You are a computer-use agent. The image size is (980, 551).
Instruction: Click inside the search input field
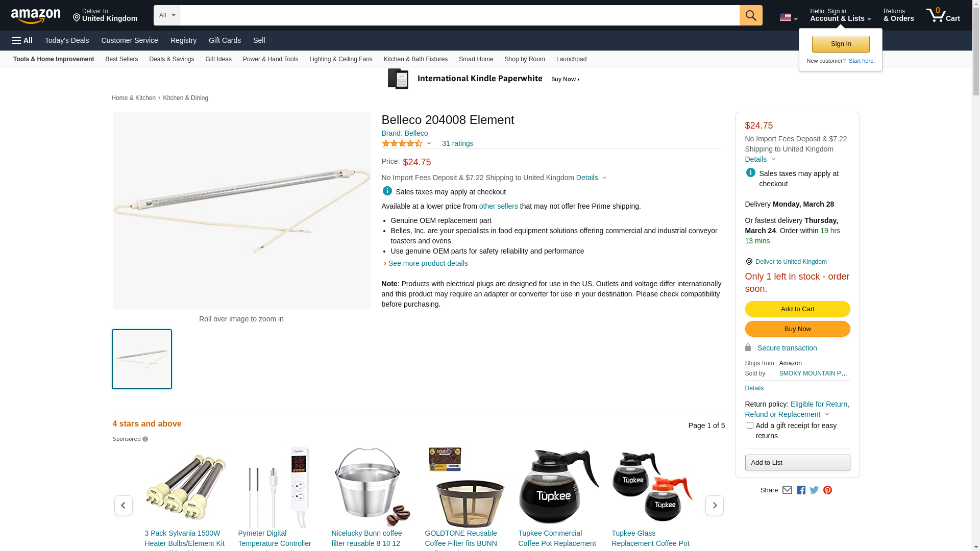(x=459, y=15)
